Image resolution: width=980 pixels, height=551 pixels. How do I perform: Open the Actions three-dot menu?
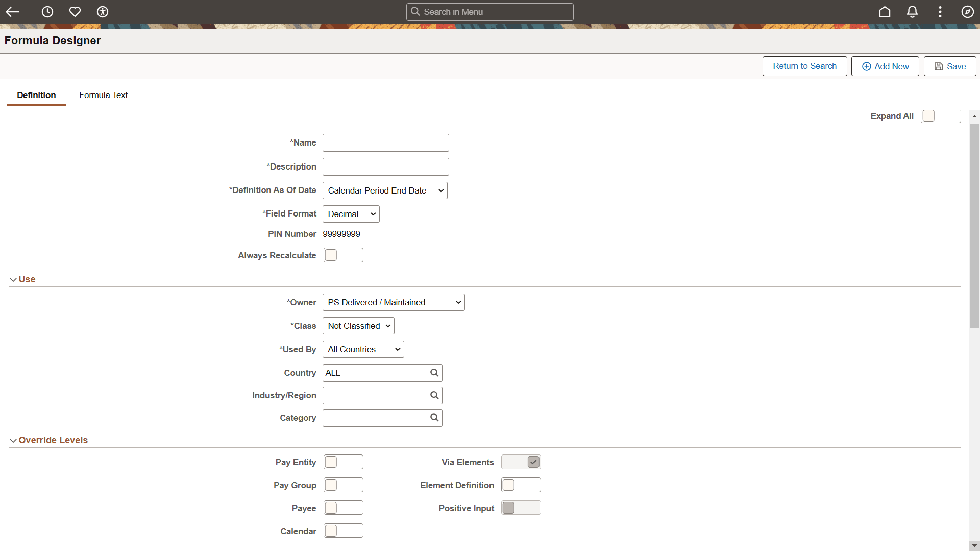click(940, 12)
